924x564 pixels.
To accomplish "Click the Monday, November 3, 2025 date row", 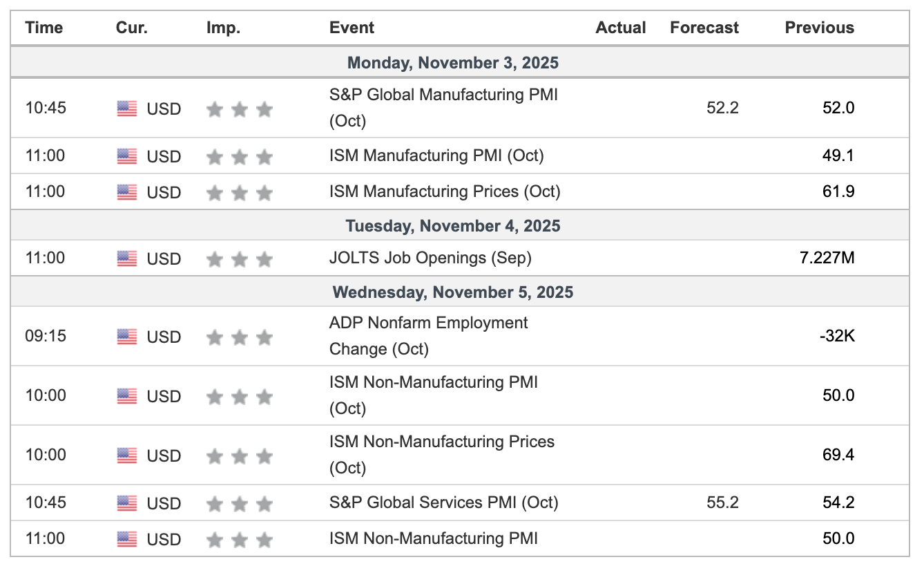I will pos(452,63).
